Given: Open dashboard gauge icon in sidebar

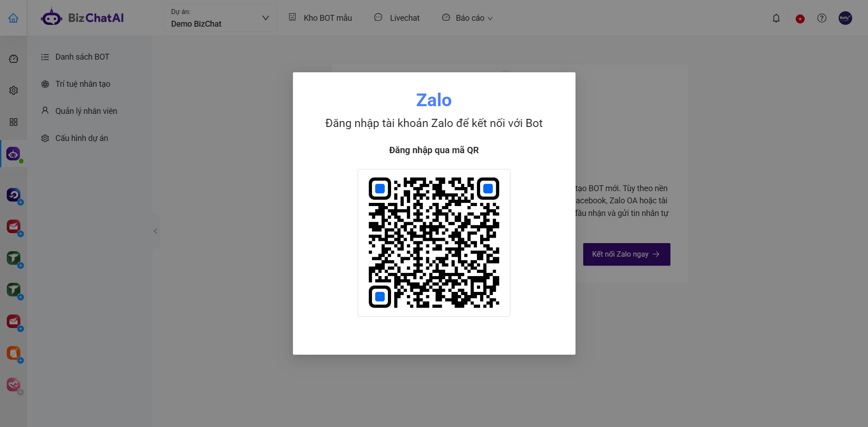Looking at the screenshot, I should (x=14, y=59).
